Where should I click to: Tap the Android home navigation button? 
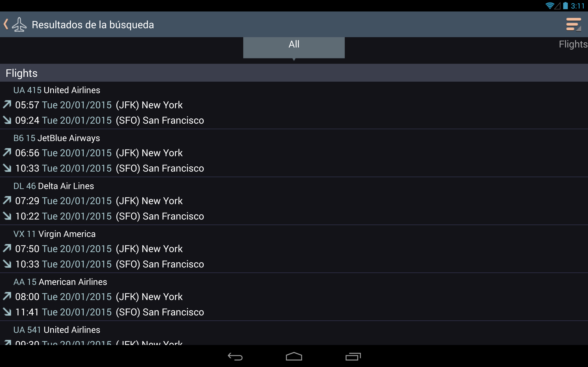pyautogui.click(x=294, y=356)
